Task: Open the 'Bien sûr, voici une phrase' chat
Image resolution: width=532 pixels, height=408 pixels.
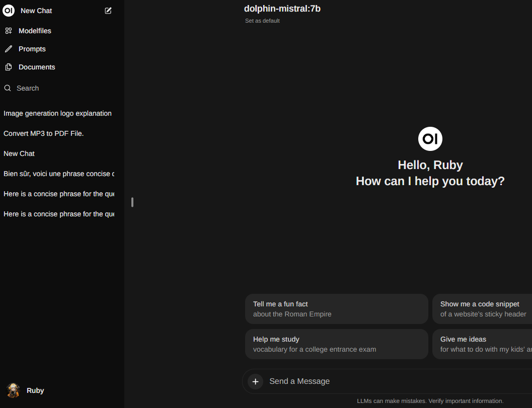Action: click(x=58, y=174)
